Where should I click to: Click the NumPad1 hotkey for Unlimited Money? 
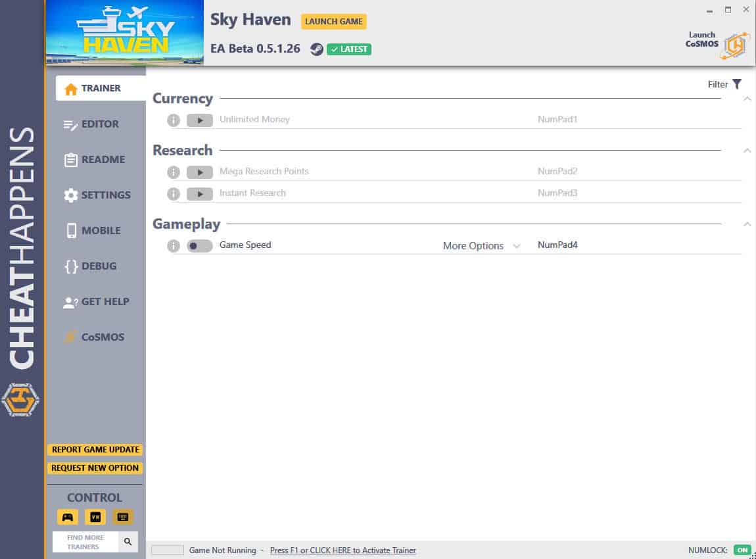(x=557, y=119)
